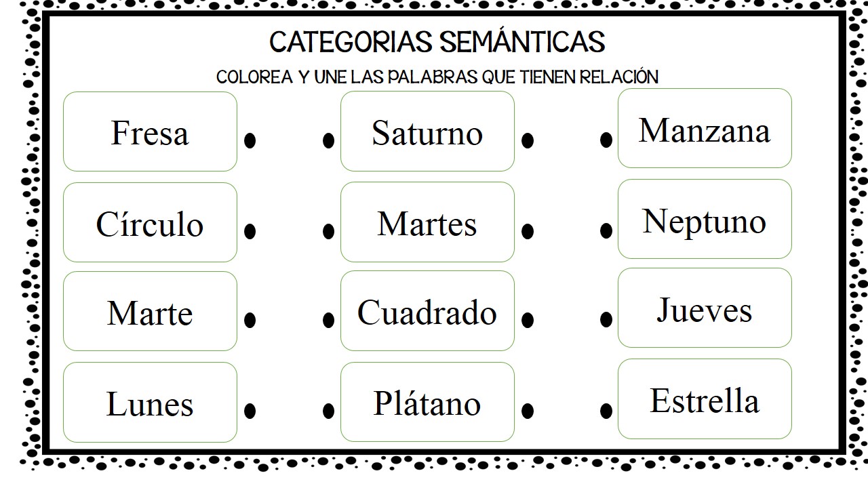The height and width of the screenshot is (488, 868).
Task: Select the dot right of Cuadrado
Action: click(x=528, y=320)
